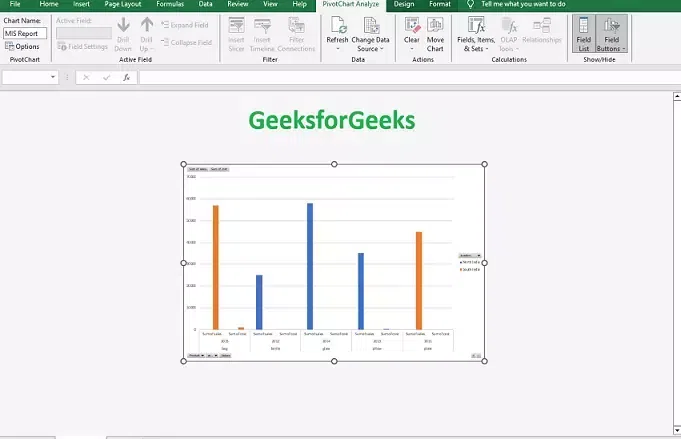Click the Tell me lightbulb icon

[x=470, y=4]
